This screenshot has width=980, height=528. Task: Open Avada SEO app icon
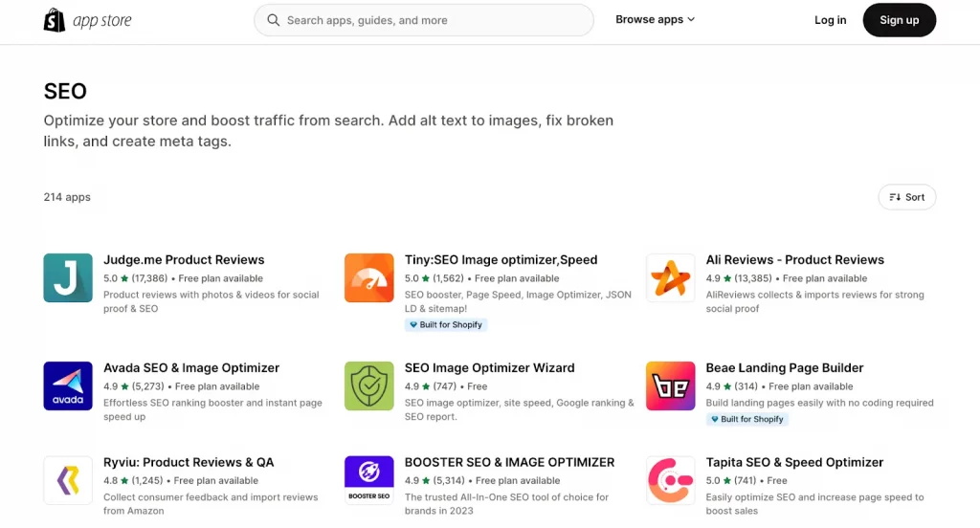68,386
